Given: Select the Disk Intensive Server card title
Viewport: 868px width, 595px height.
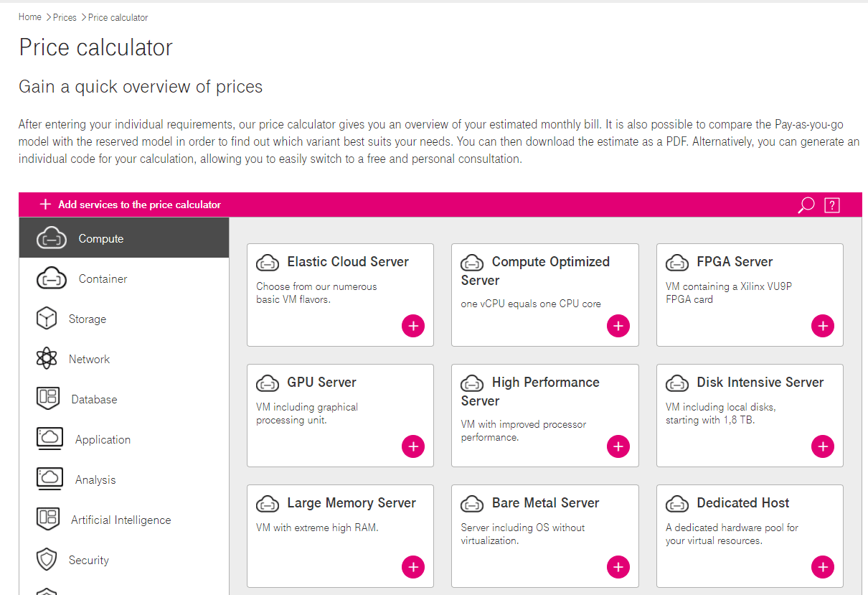Looking at the screenshot, I should click(x=760, y=383).
